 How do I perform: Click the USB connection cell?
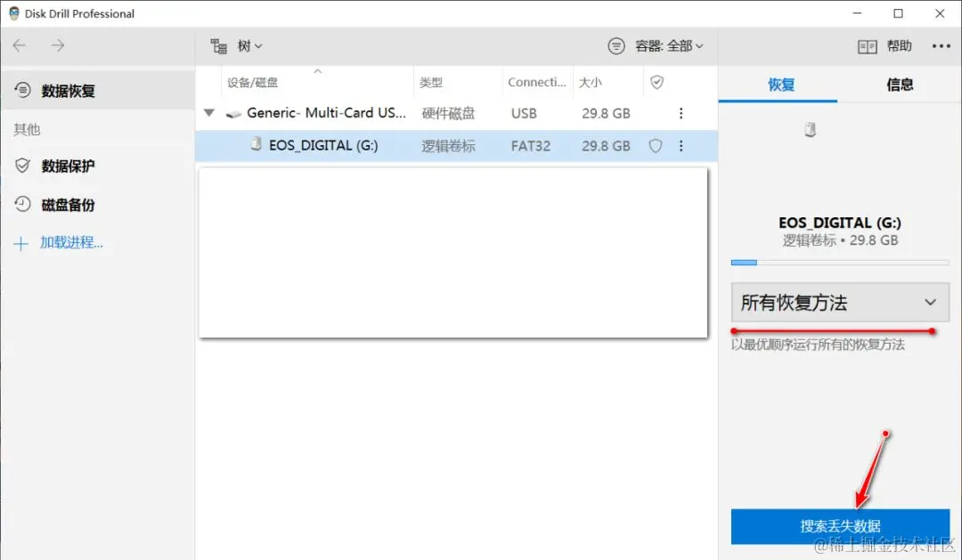(x=524, y=113)
